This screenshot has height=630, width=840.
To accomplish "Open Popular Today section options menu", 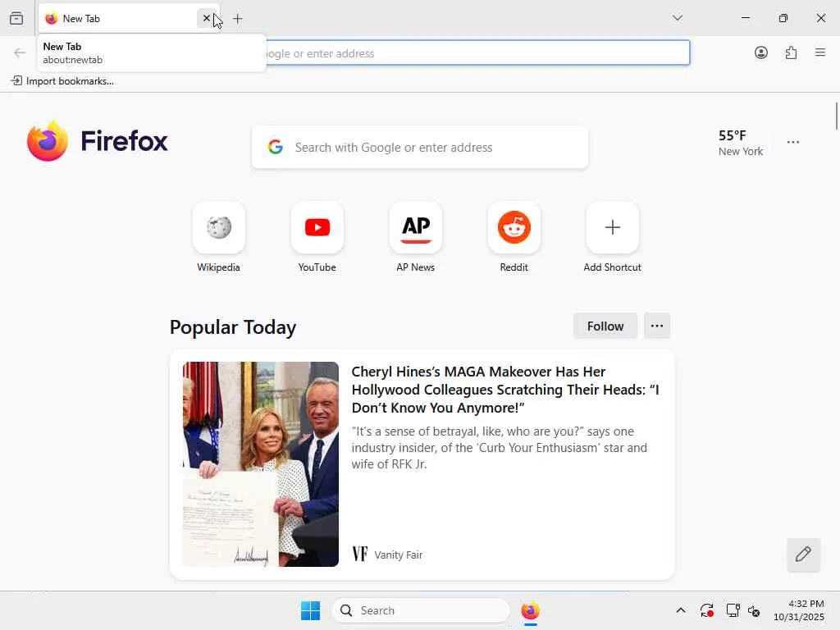I will (657, 326).
